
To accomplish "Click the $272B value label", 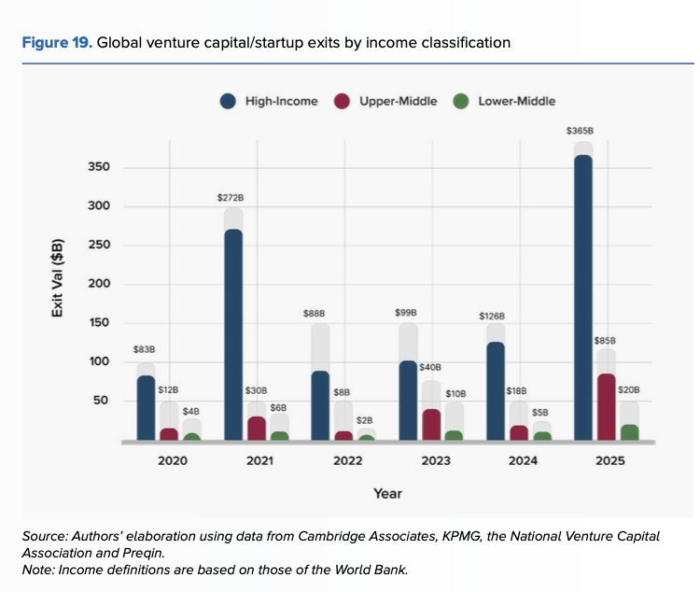I will pyautogui.click(x=231, y=197).
